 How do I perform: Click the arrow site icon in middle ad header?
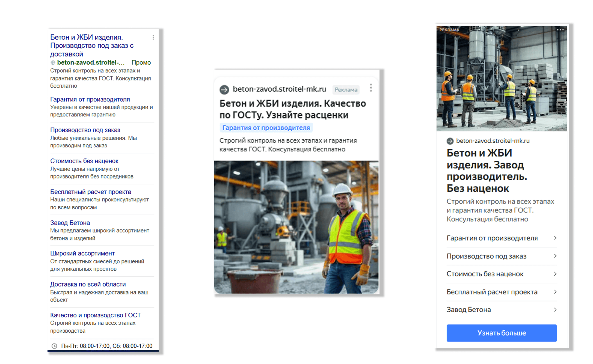(224, 89)
